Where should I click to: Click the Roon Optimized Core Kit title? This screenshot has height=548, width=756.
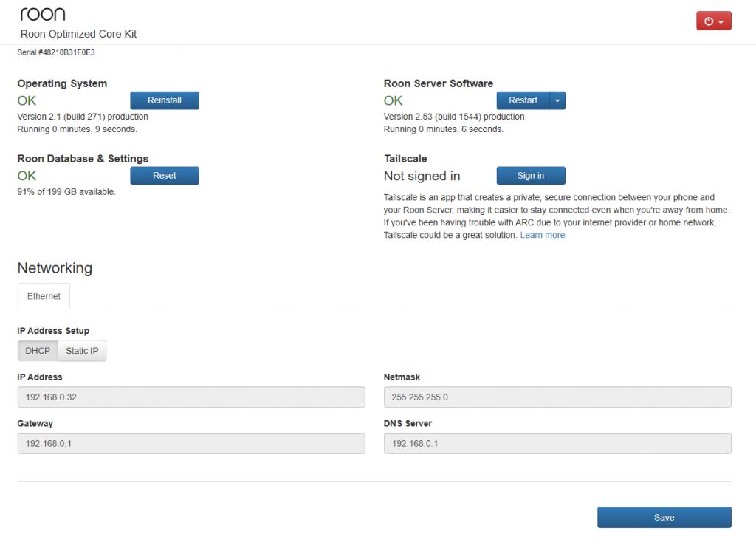coord(78,34)
